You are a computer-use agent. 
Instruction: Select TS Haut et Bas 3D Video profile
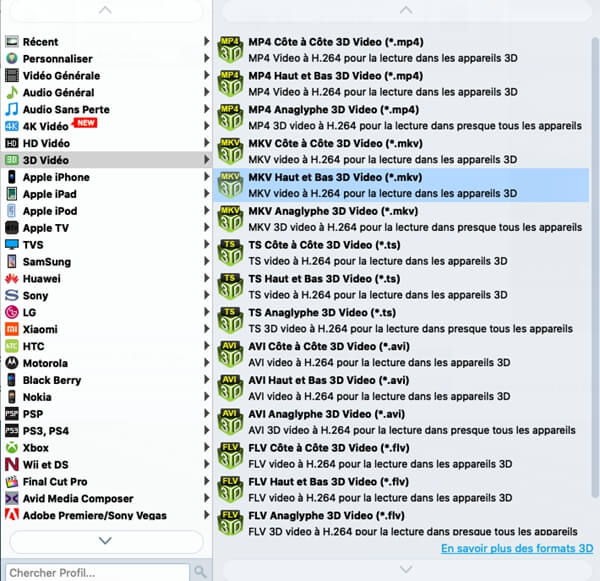click(x=401, y=286)
